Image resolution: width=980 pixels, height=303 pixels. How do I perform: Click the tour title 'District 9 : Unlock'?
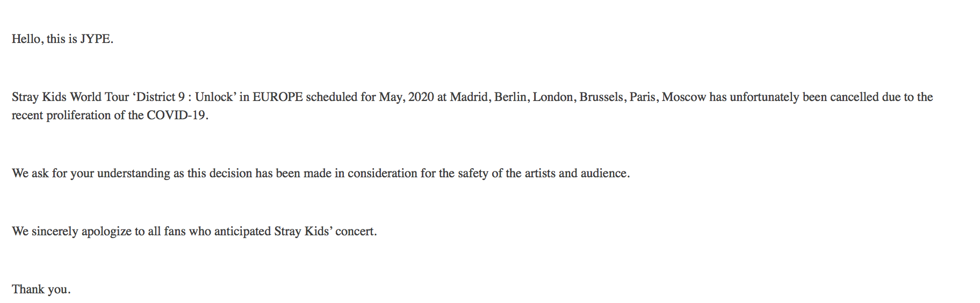coord(185,97)
